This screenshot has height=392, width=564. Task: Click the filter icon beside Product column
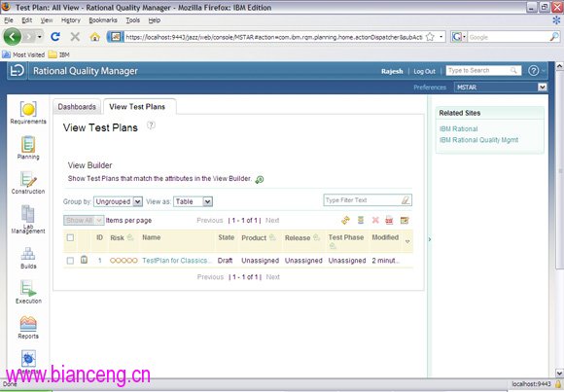pos(272,237)
